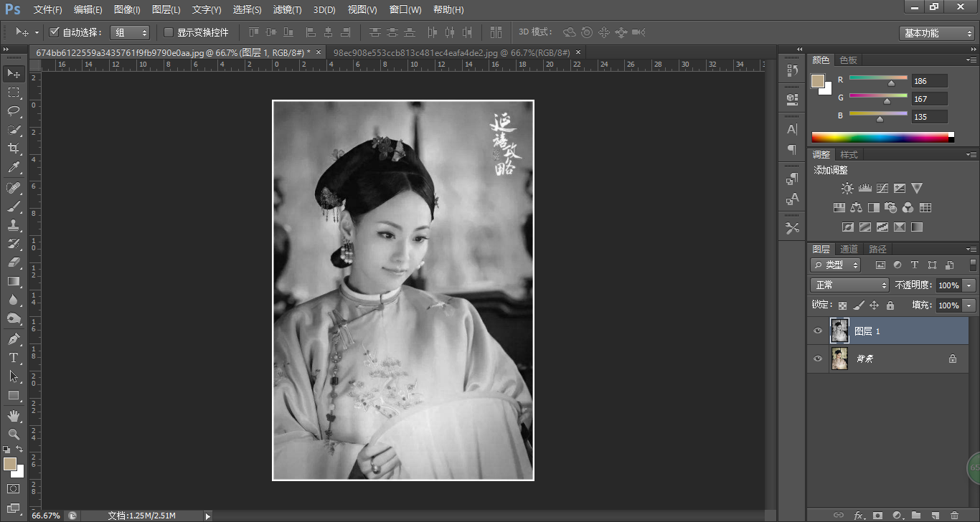Toggle Quick Mask mode
The image size is (980, 522).
point(14,488)
